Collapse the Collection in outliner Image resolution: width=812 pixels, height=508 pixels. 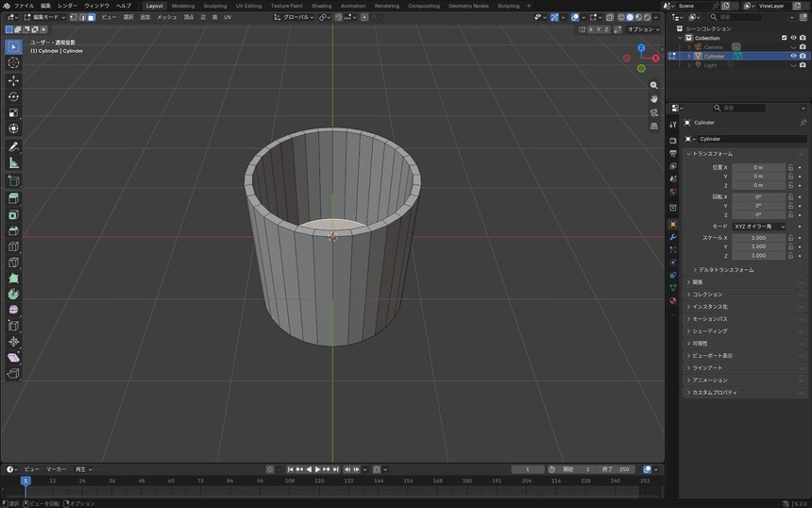[x=680, y=38]
